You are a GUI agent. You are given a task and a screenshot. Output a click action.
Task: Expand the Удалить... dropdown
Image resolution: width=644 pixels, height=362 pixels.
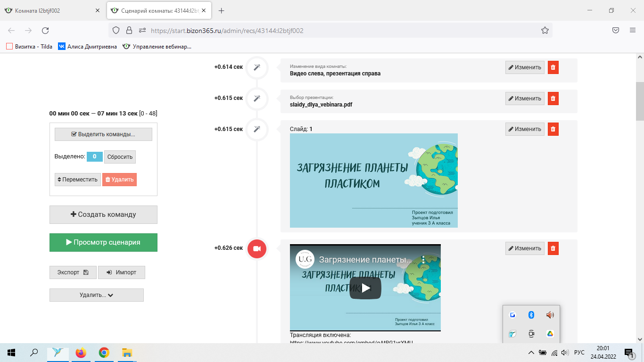click(x=96, y=295)
